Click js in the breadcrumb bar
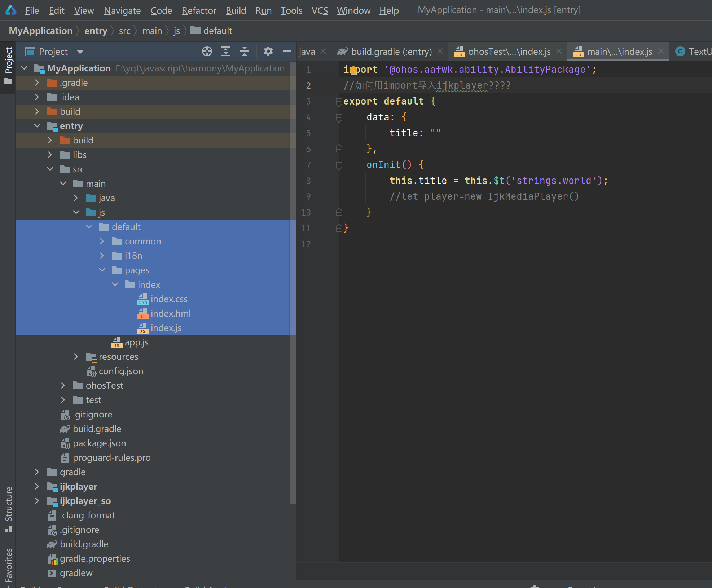 (176, 31)
